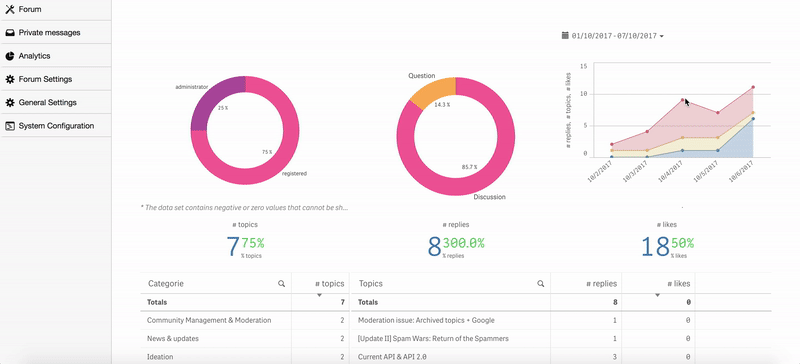This screenshot has width=800, height=364.
Task: Select the Community Management & Moderation row
Action: click(x=244, y=321)
